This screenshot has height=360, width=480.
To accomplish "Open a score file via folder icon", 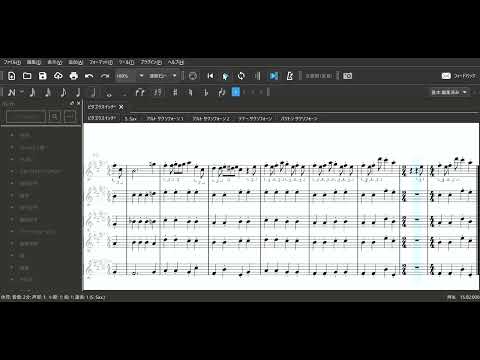I will click(x=27, y=76).
